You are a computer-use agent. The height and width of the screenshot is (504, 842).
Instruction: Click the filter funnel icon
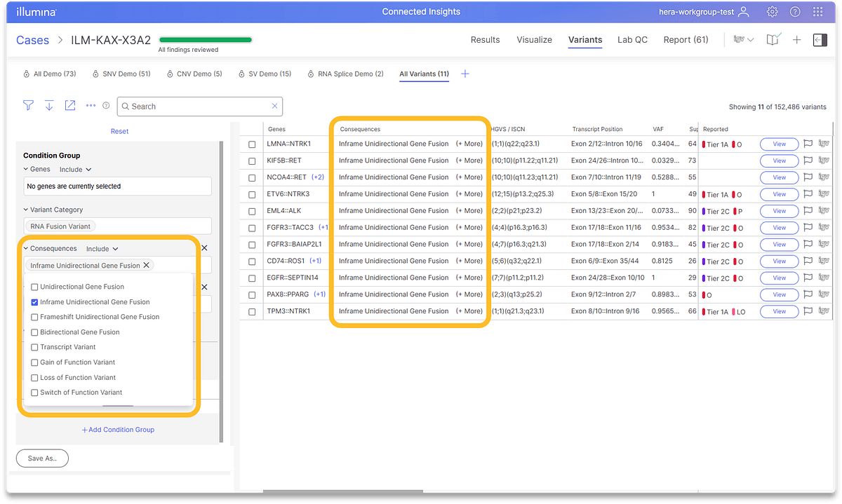pos(28,106)
